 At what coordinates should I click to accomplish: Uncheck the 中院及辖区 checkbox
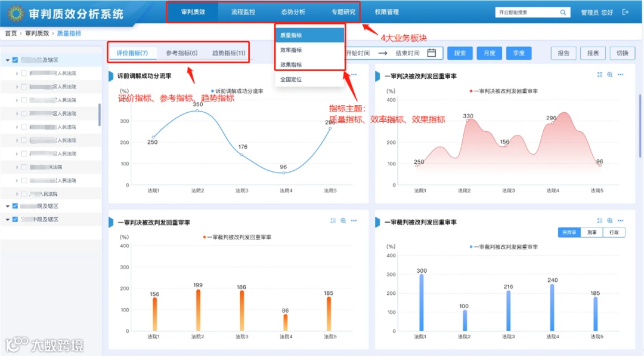pyautogui.click(x=15, y=220)
